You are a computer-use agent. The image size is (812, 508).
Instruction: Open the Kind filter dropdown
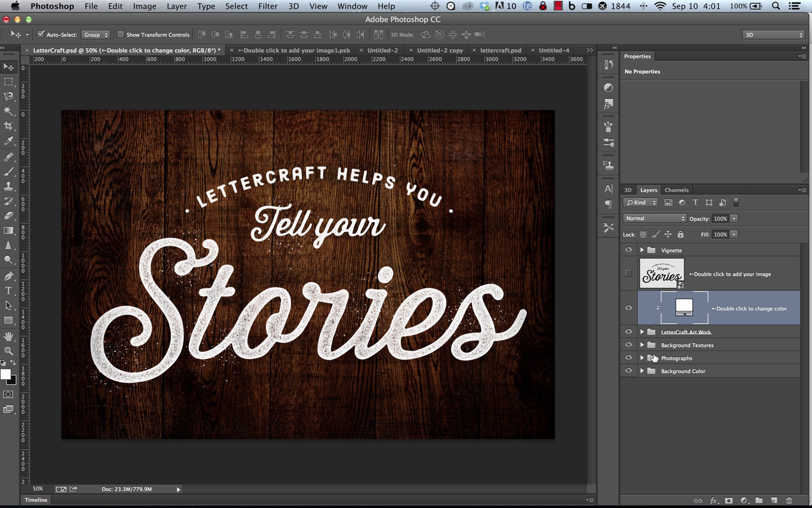coord(640,203)
